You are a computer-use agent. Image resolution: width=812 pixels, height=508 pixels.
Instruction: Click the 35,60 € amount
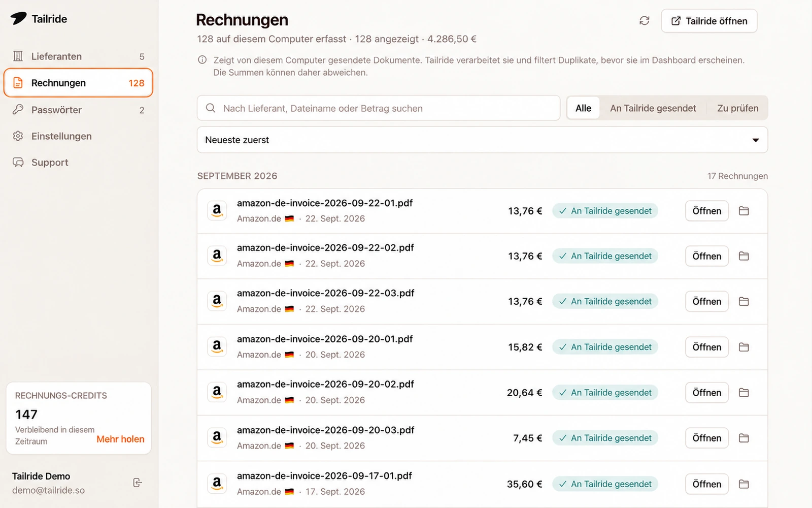[524, 484]
